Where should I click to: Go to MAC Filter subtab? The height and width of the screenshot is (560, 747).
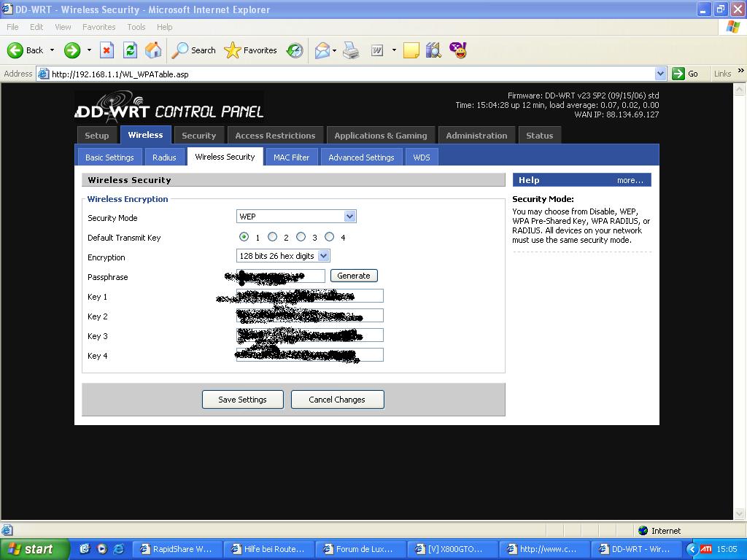292,157
